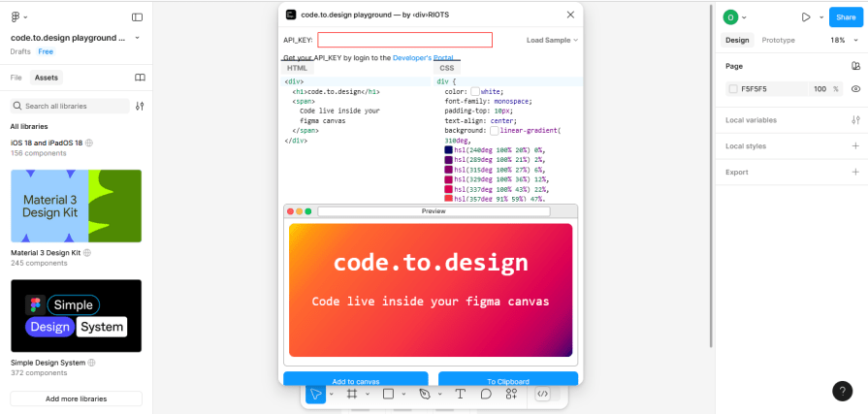This screenshot has height=414, width=868.
Task: Click the globe icon beside Material 3 Design Kit
Action: click(87, 252)
